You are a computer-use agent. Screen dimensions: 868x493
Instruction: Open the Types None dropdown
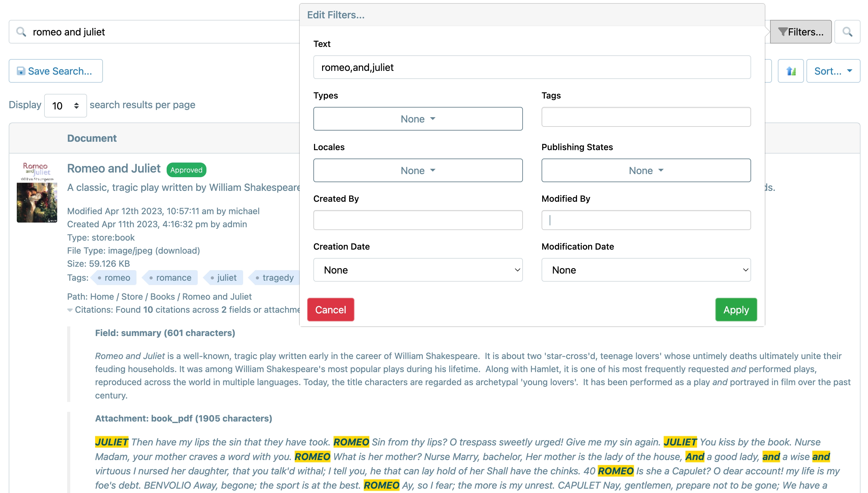pyautogui.click(x=418, y=119)
